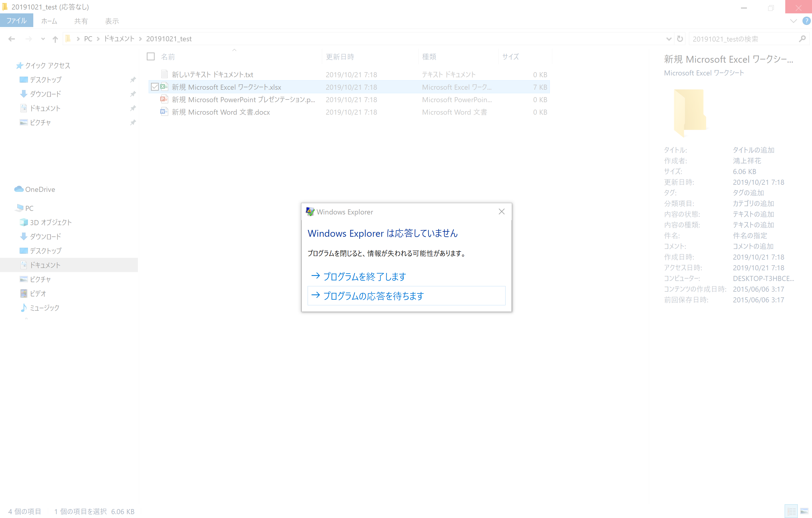Click the Windows Explorer dialog title icon

tap(310, 212)
